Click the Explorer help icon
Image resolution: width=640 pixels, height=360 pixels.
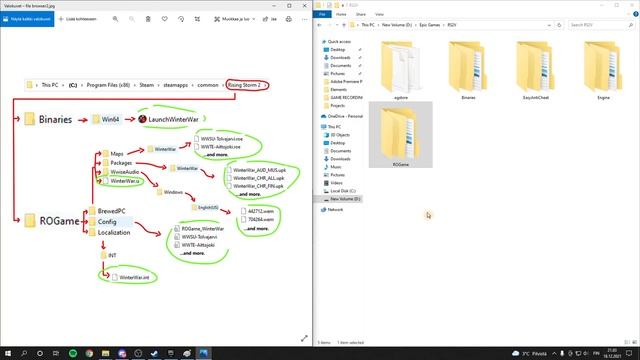[x=636, y=14]
